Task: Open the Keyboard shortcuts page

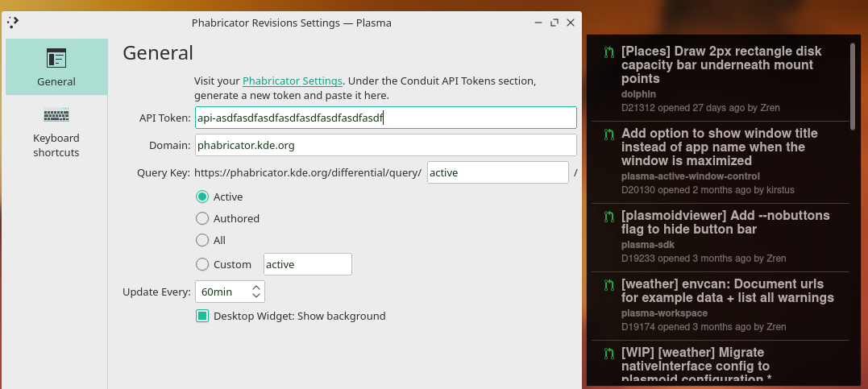Action: tap(56, 132)
